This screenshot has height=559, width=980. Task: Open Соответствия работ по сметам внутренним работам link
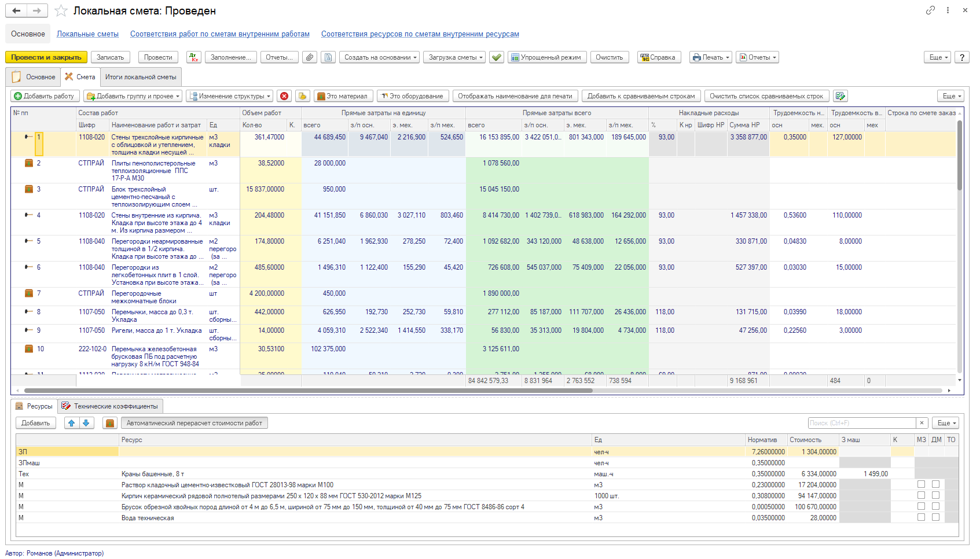pos(220,34)
